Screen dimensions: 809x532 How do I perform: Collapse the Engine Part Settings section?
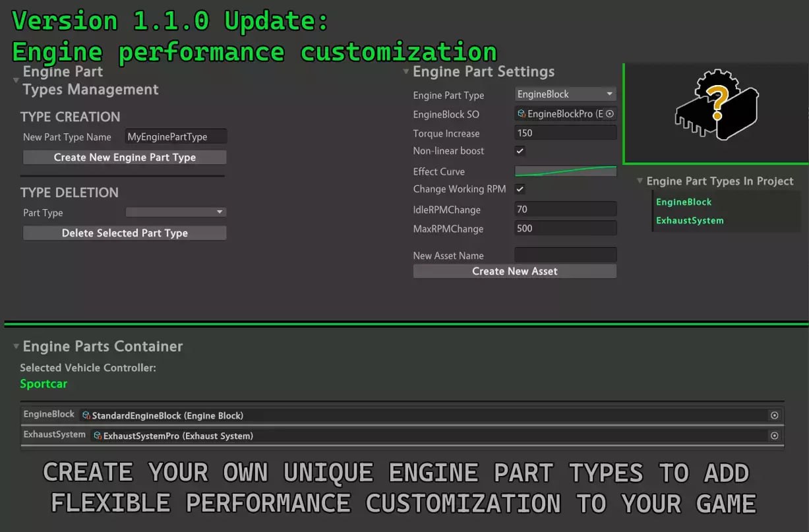(405, 71)
